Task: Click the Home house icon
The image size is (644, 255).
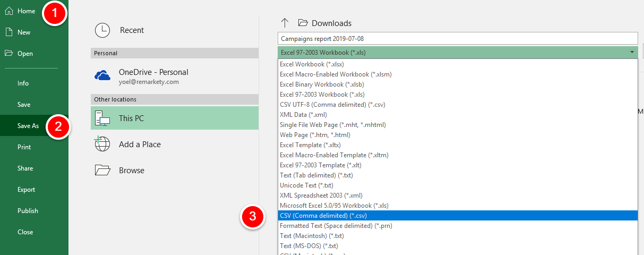Action: (x=8, y=11)
